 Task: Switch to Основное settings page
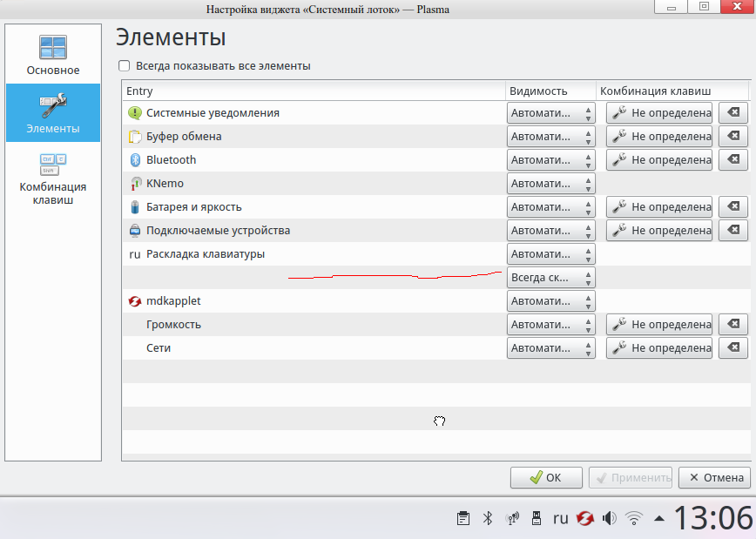click(53, 55)
